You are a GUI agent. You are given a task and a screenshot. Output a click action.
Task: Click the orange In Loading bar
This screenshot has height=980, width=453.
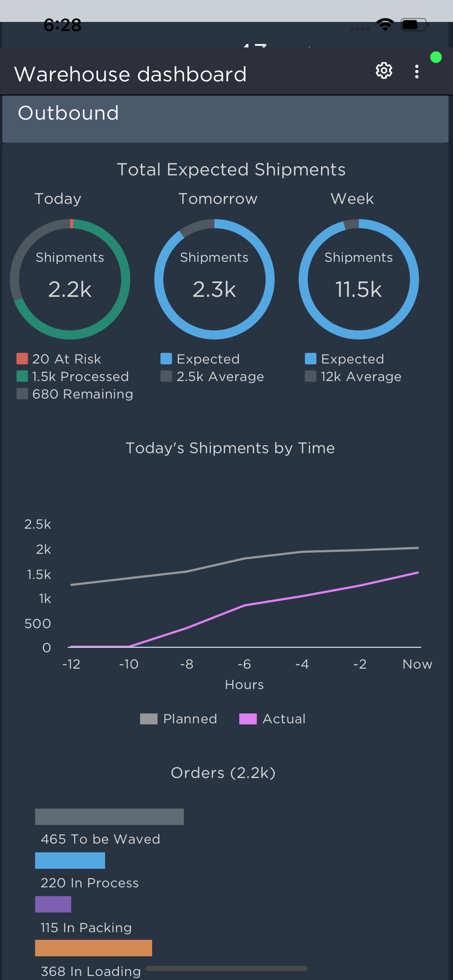point(94,948)
